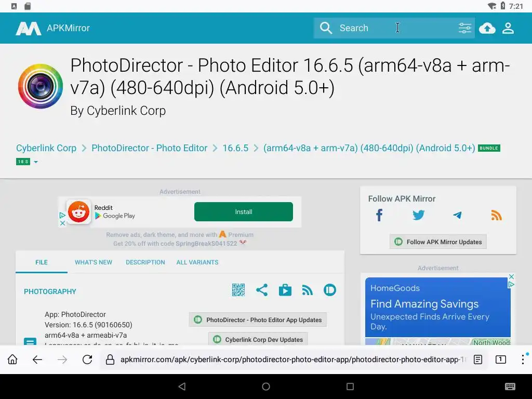Open APK Mirror Facebook page icon
This screenshot has height=399, width=532.
(379, 215)
